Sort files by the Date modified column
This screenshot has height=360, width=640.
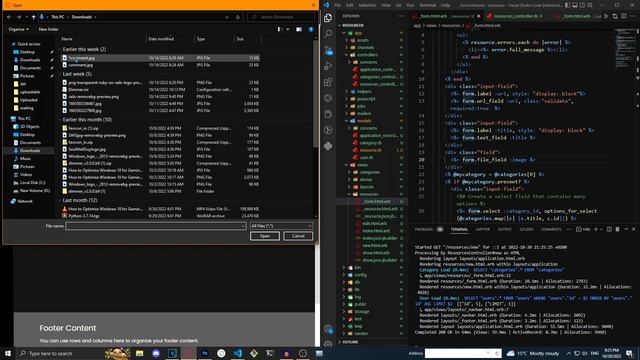coord(161,39)
